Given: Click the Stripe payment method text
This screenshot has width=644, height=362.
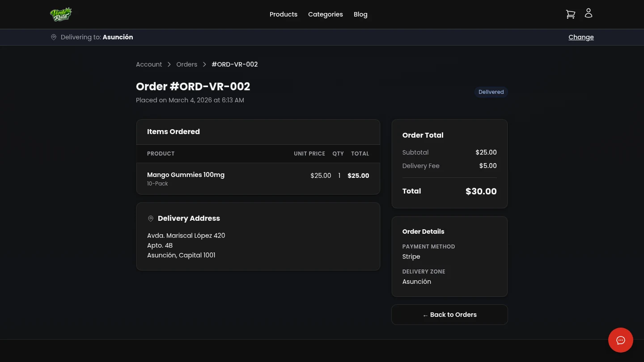Looking at the screenshot, I should [411, 257].
